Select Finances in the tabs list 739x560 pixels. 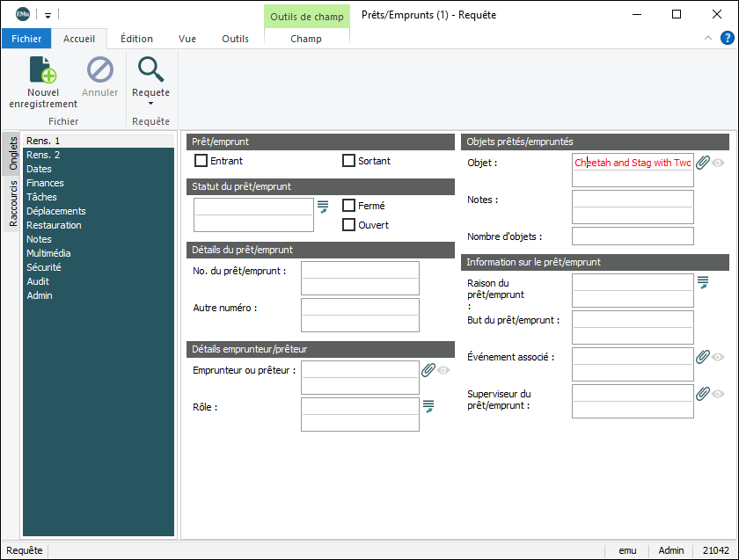coord(45,183)
